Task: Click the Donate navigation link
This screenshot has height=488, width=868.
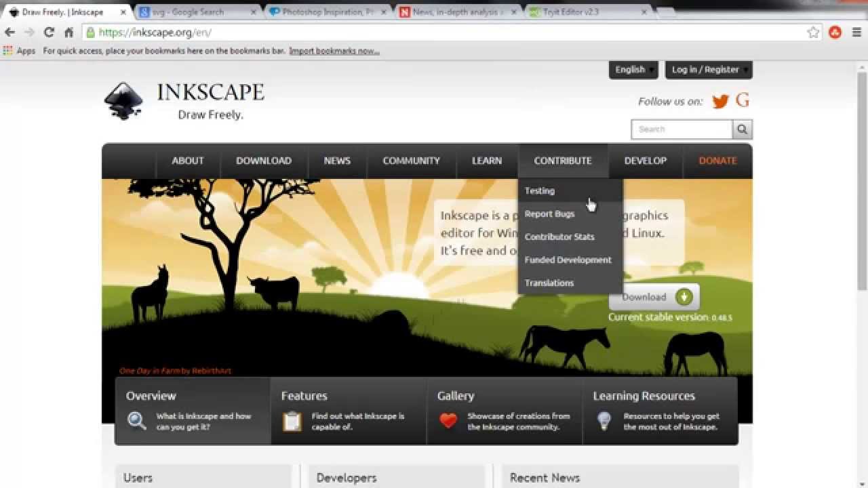Action: [x=717, y=161]
